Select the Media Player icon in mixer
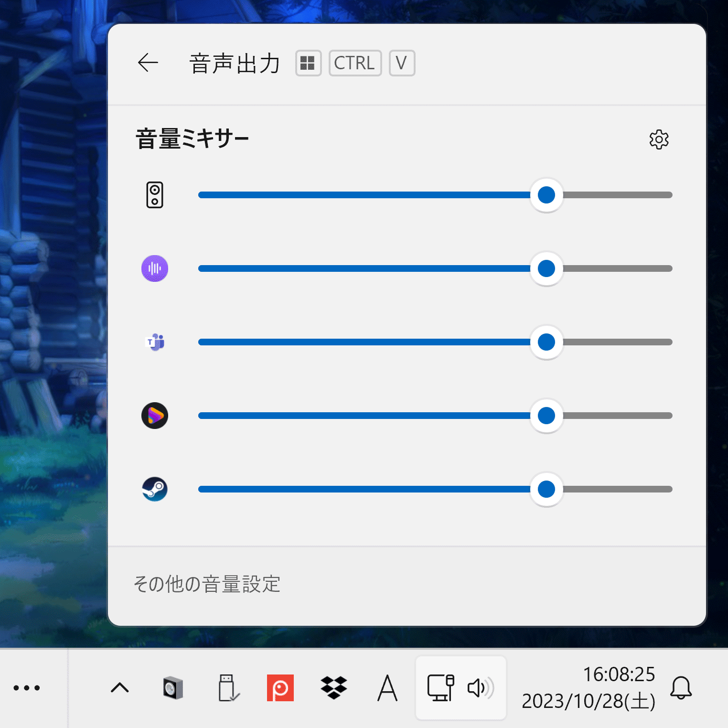Image resolution: width=728 pixels, height=728 pixels. (x=154, y=416)
